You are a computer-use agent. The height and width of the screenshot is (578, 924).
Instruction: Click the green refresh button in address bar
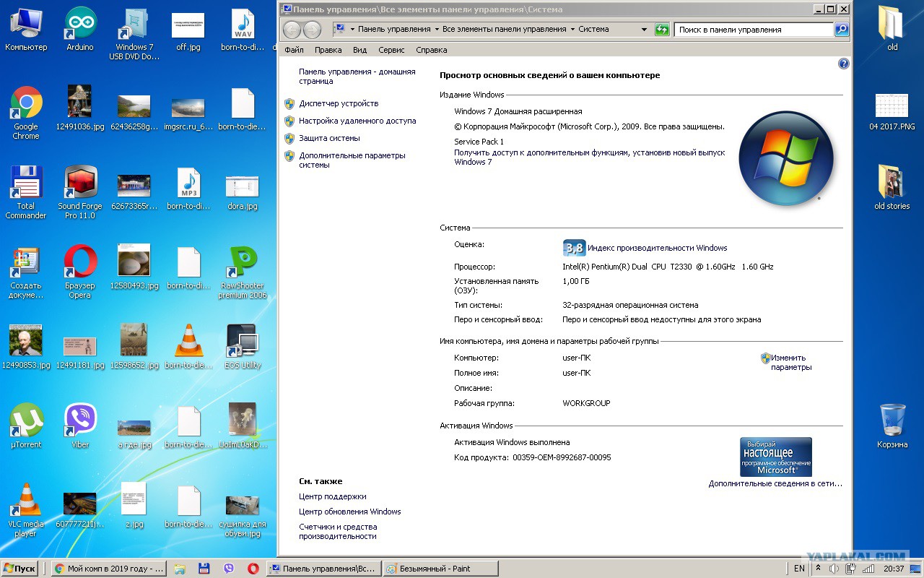pos(662,30)
